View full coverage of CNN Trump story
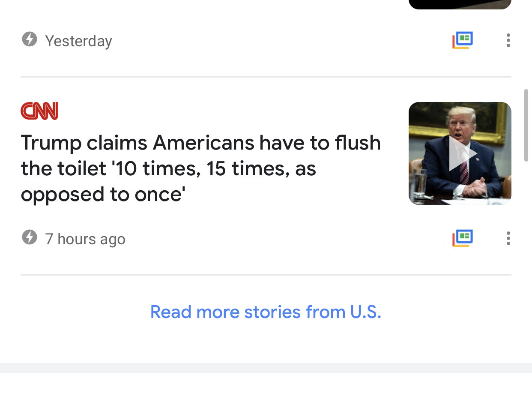 [463, 238]
